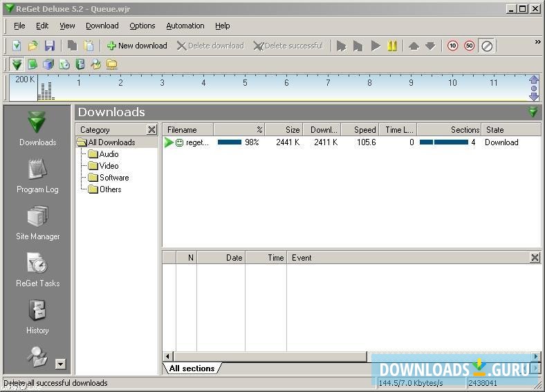The width and height of the screenshot is (545, 392).
Task: Select All Downloads category tree root
Action: [x=111, y=142]
